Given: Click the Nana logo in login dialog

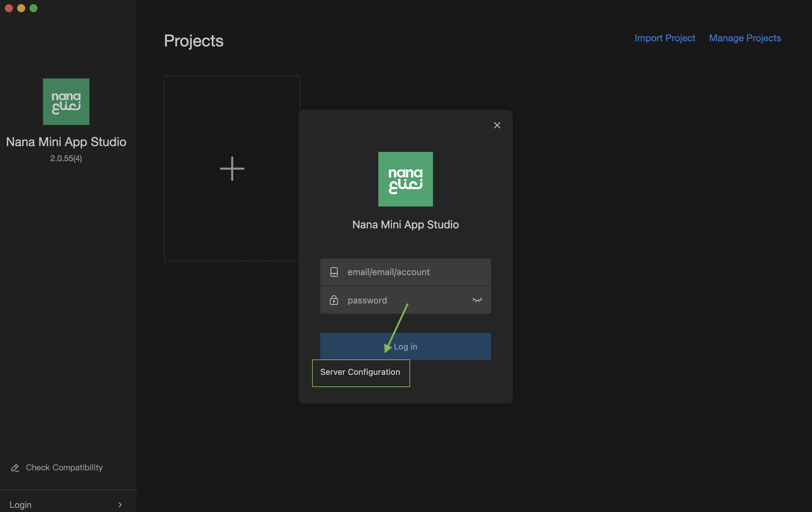Looking at the screenshot, I should 405,179.
